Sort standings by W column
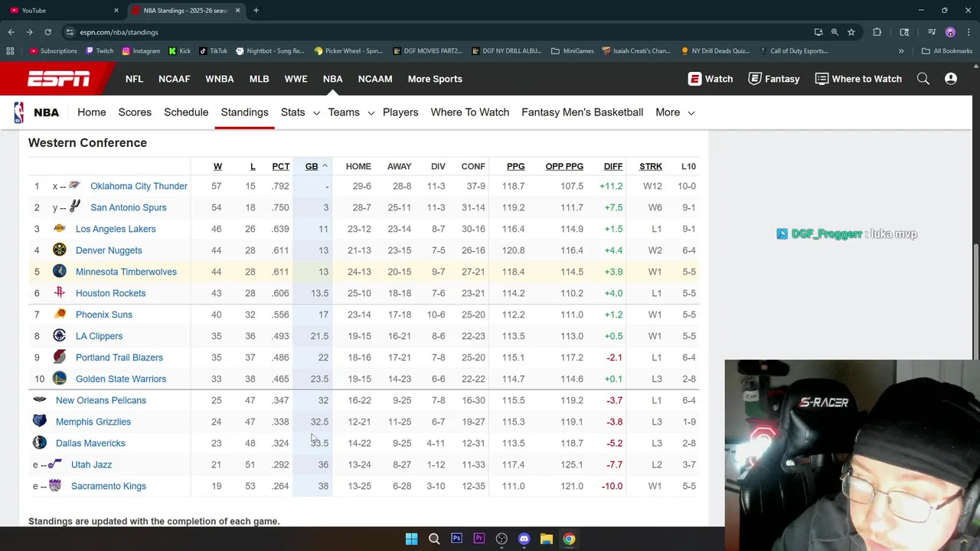The width and height of the screenshot is (980, 551). [217, 166]
